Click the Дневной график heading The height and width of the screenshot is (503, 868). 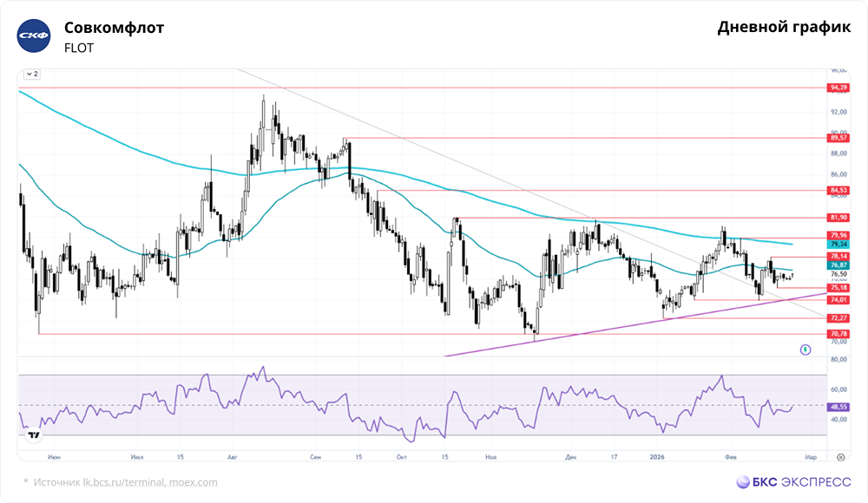(784, 28)
